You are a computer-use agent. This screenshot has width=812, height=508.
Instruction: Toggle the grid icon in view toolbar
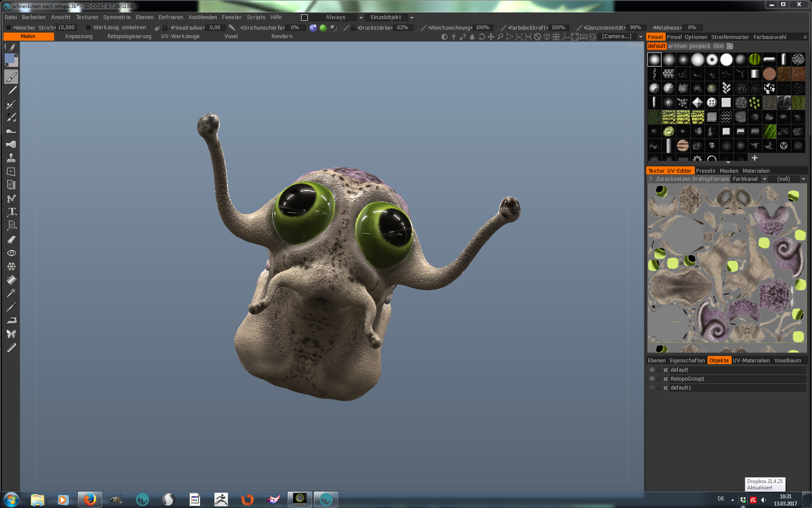coord(556,37)
